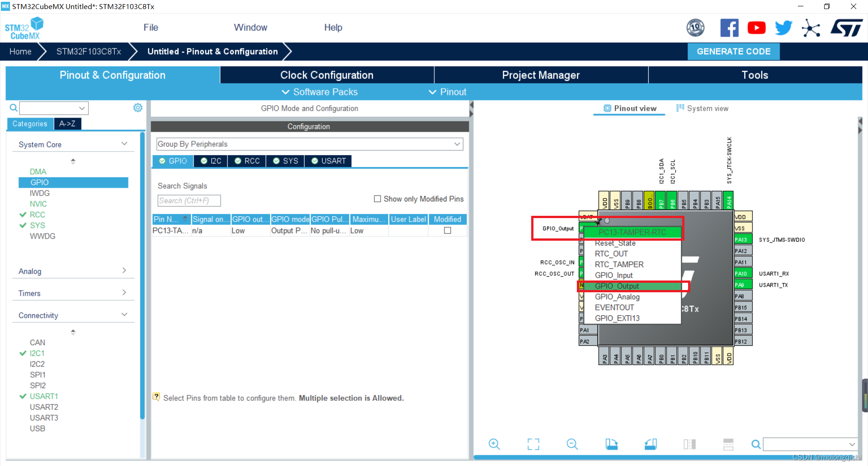This screenshot has height=466, width=868.
Task: Open the I2C configuration tab
Action: 211,161
